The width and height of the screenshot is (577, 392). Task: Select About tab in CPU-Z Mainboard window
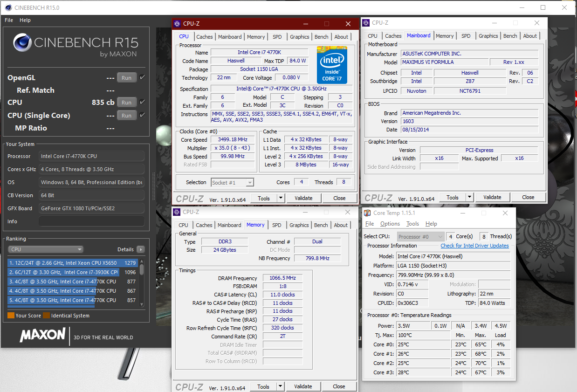click(530, 36)
